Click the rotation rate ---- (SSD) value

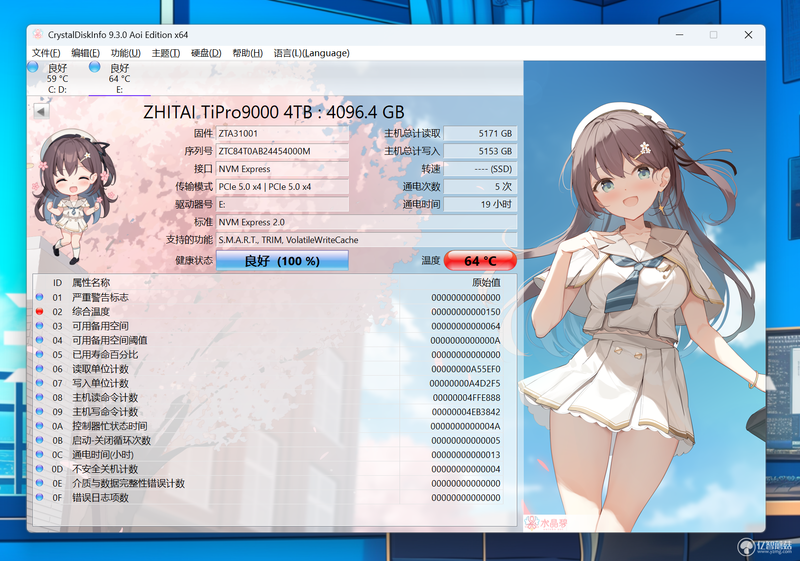[x=480, y=169]
